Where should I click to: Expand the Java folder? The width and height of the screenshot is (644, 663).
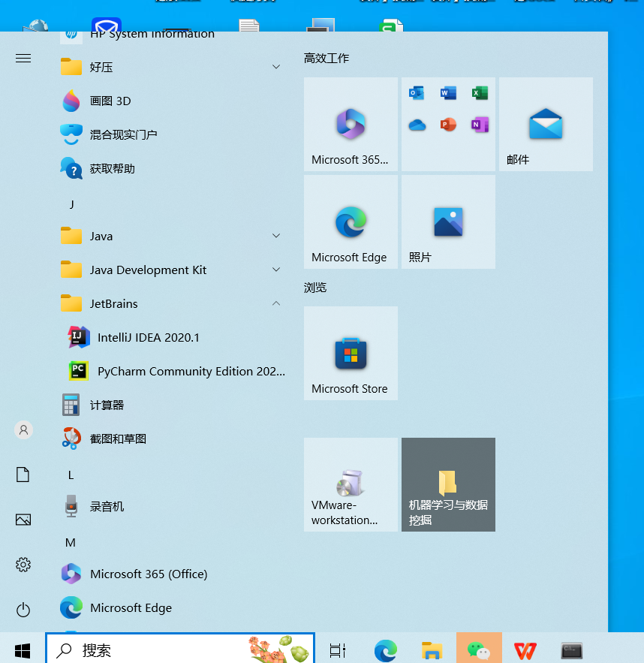171,236
